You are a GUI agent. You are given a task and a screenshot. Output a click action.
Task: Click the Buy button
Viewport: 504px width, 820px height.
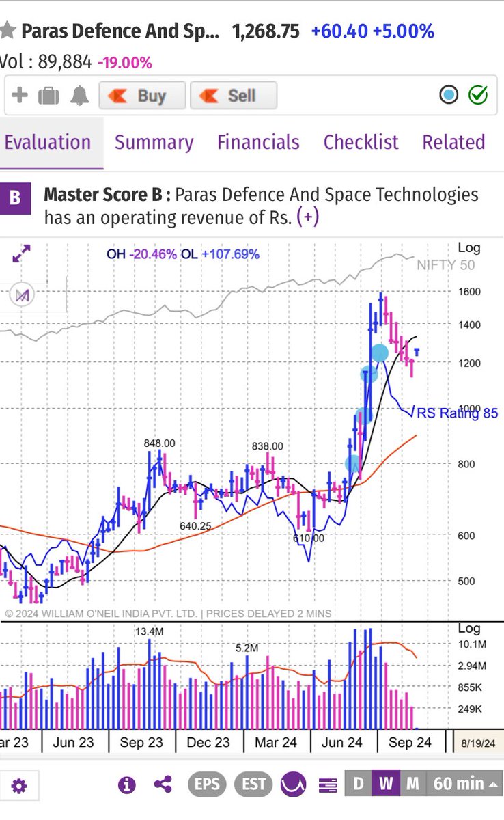pos(142,96)
